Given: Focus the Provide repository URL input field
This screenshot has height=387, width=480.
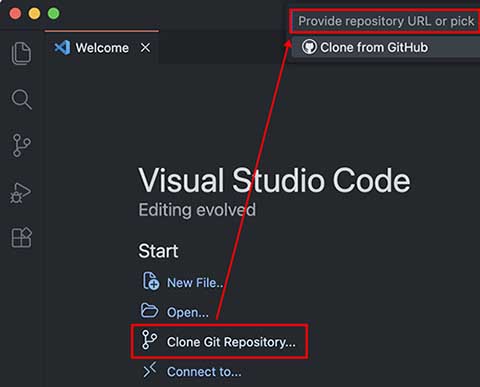Looking at the screenshot, I should click(x=385, y=21).
